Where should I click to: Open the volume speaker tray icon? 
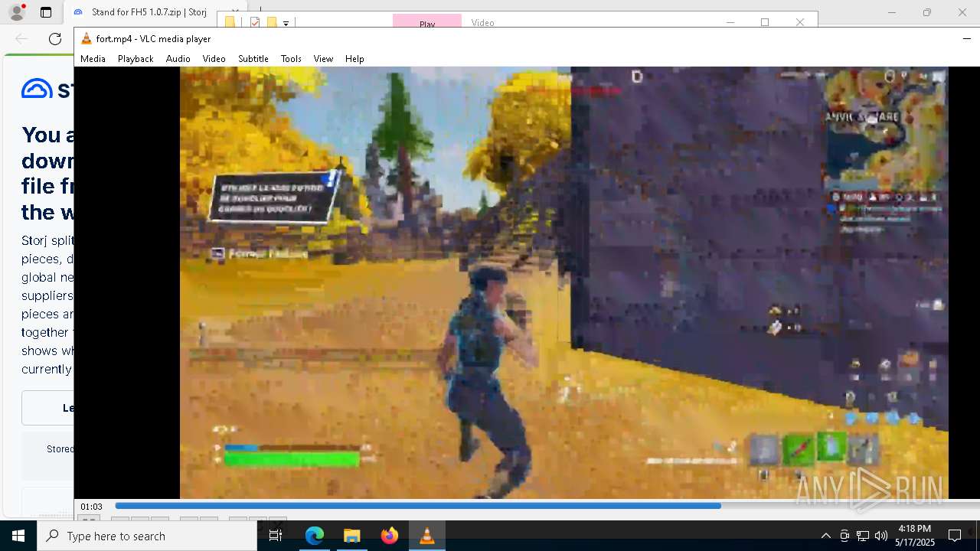(880, 536)
